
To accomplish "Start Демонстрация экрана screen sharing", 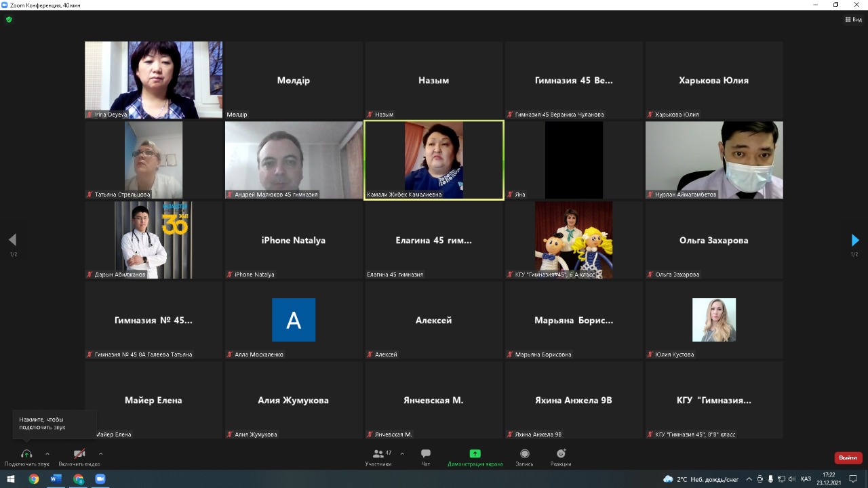I will click(x=475, y=457).
